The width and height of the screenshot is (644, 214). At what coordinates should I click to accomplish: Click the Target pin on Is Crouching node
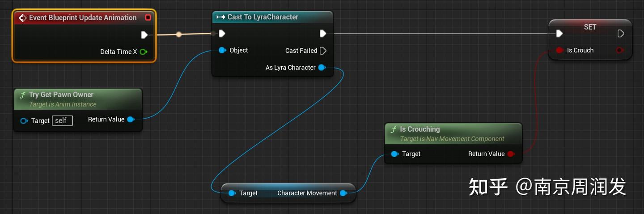coord(394,154)
